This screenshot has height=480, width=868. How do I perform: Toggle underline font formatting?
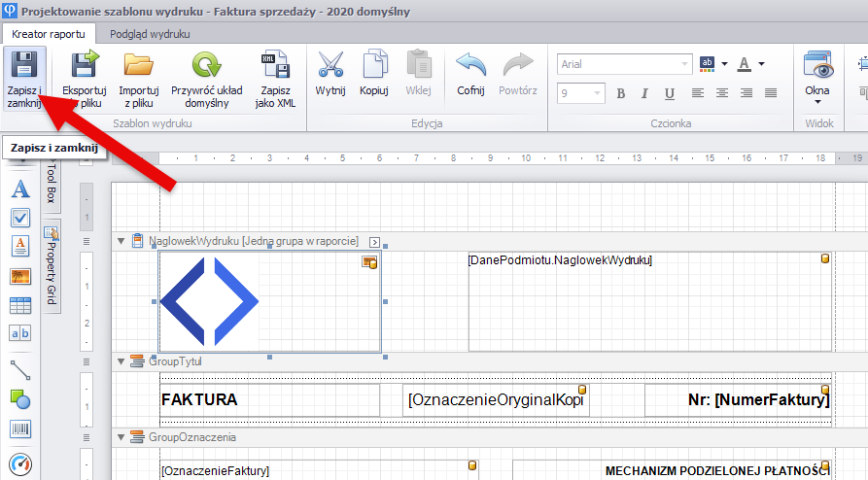pyautogui.click(x=670, y=93)
